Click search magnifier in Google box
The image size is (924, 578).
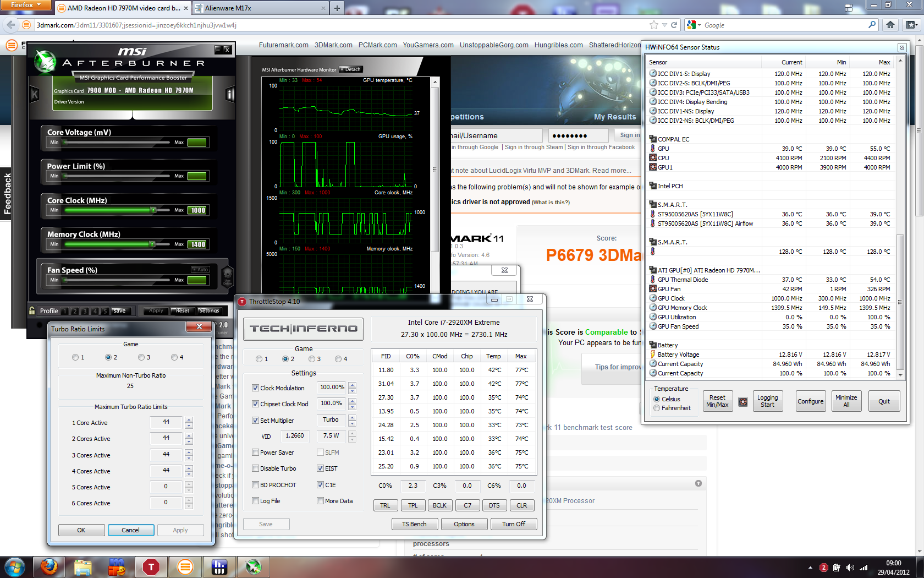pyautogui.click(x=872, y=25)
